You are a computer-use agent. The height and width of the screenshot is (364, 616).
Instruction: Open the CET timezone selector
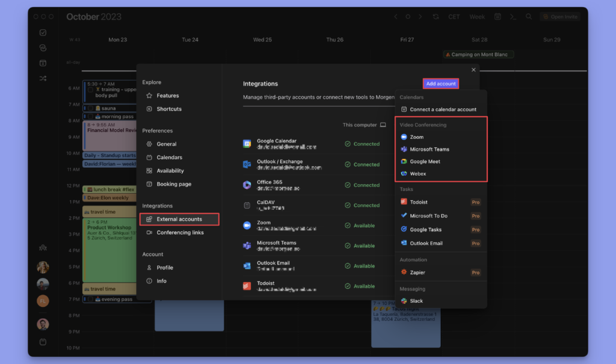click(x=454, y=17)
